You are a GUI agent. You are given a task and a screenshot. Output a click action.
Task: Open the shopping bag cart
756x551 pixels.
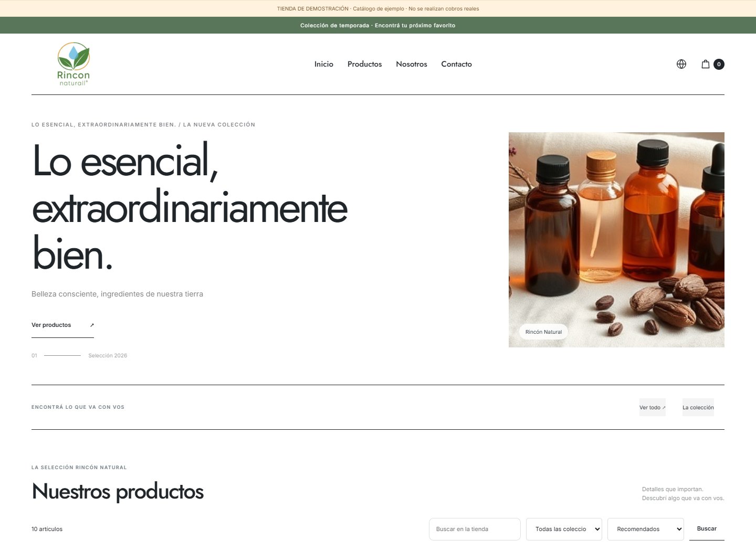point(706,64)
